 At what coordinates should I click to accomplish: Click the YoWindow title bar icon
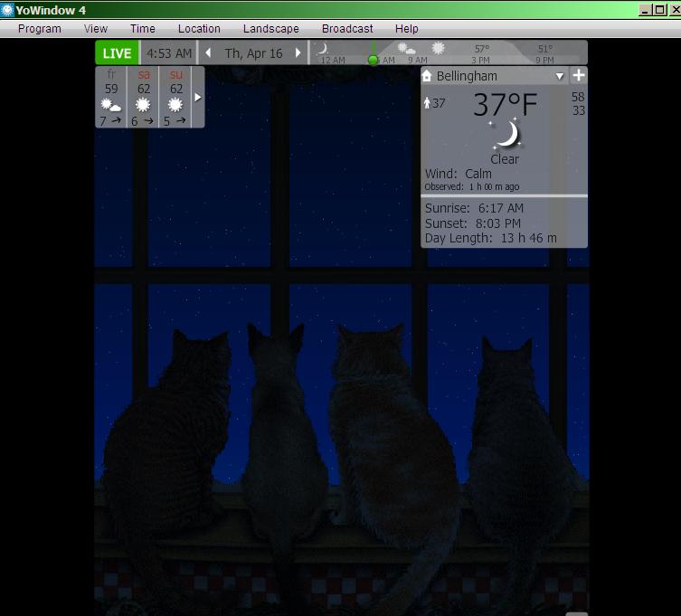(x=7, y=10)
